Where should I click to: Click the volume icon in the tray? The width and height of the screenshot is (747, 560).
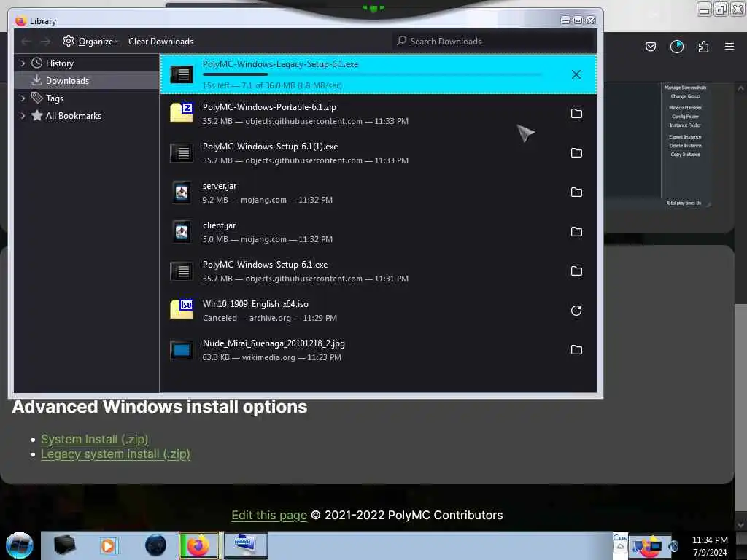tap(674, 546)
